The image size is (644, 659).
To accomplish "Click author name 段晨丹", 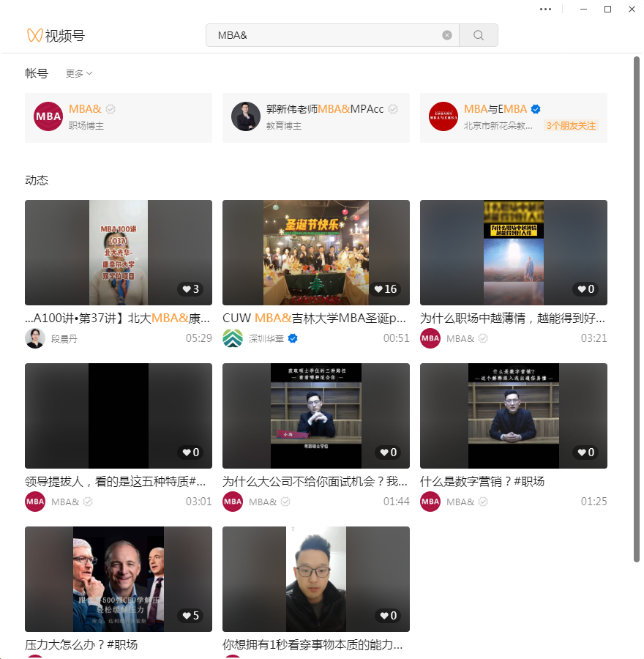I will [64, 339].
